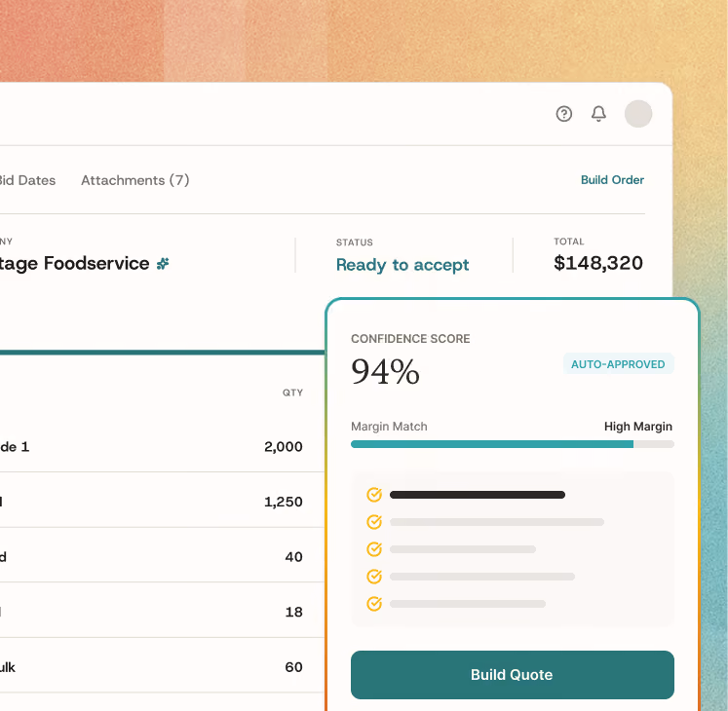Image resolution: width=728 pixels, height=711 pixels.
Task: Click the sparkle icon beside Foodservice
Action: (x=163, y=264)
